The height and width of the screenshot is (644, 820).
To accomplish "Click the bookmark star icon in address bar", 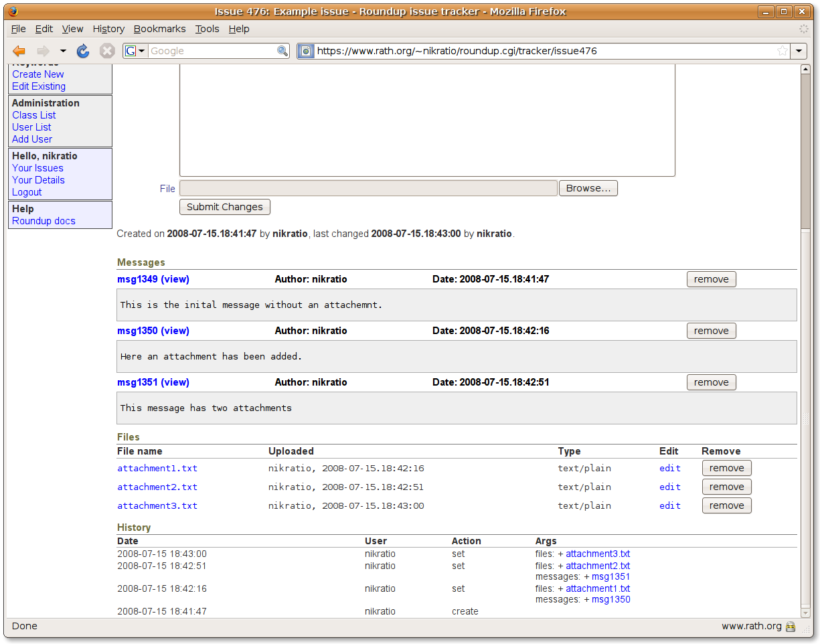I will pos(782,51).
